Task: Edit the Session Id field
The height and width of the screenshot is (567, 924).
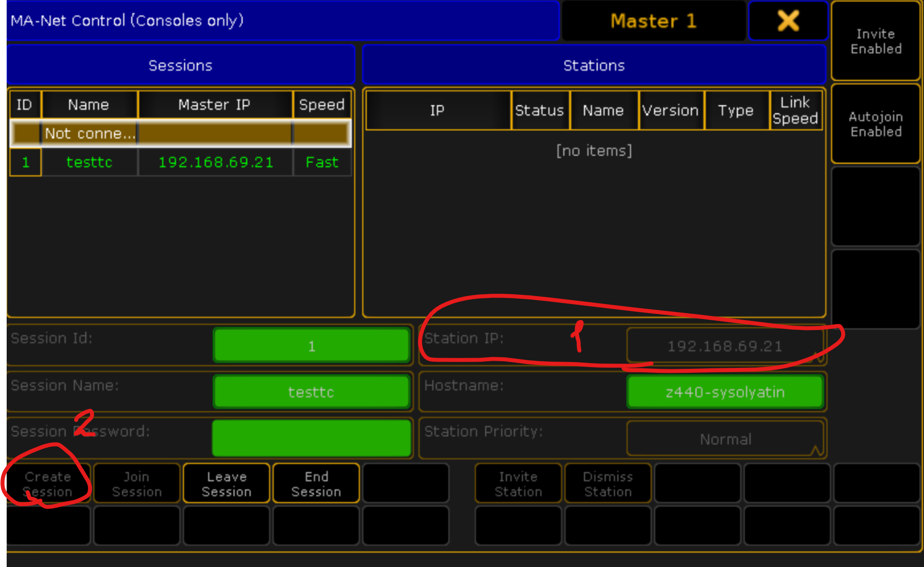Action: pyautogui.click(x=312, y=346)
